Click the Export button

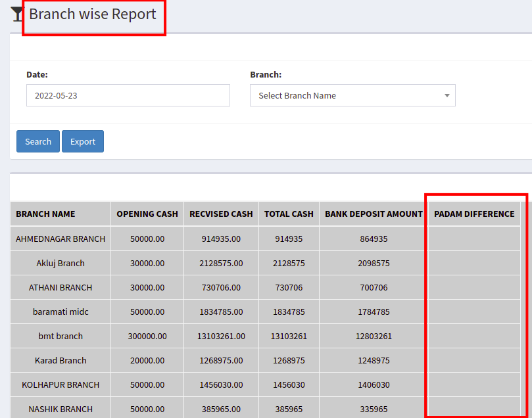[83, 141]
